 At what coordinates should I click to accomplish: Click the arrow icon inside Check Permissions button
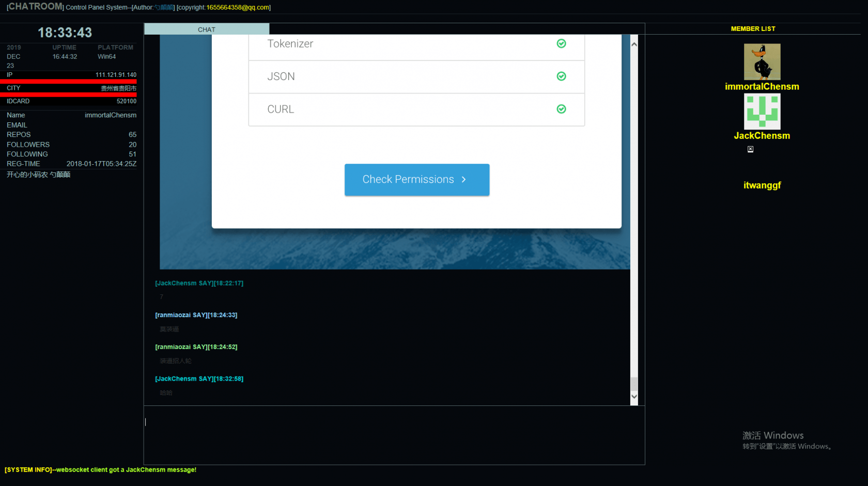coord(463,179)
